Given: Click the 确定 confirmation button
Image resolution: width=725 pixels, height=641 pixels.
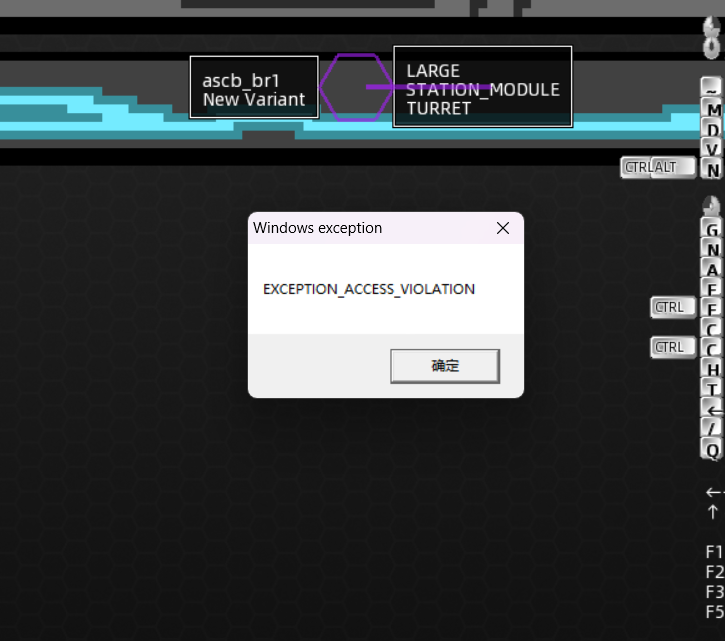Looking at the screenshot, I should point(444,366).
